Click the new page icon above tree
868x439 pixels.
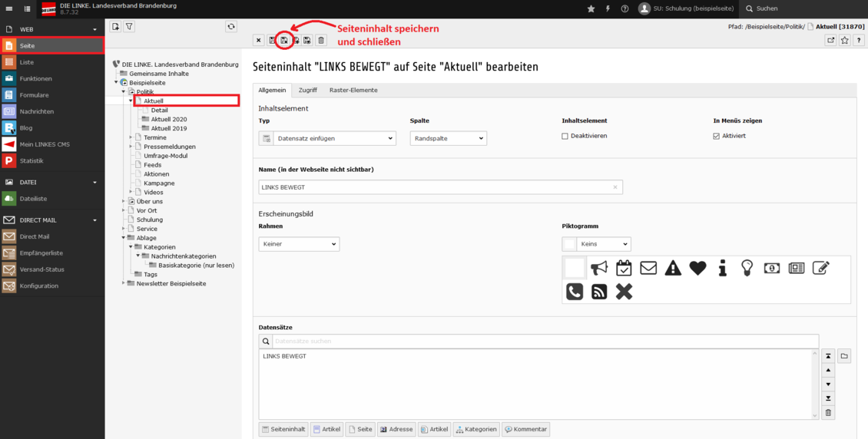[x=115, y=27]
